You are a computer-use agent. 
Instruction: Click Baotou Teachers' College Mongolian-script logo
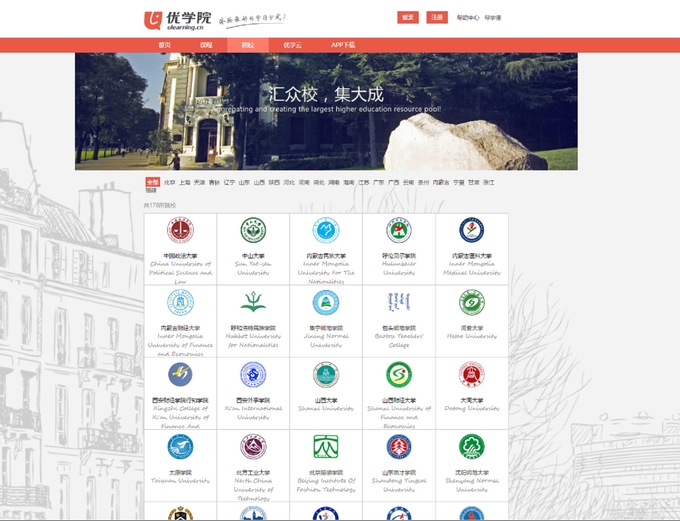tap(399, 302)
